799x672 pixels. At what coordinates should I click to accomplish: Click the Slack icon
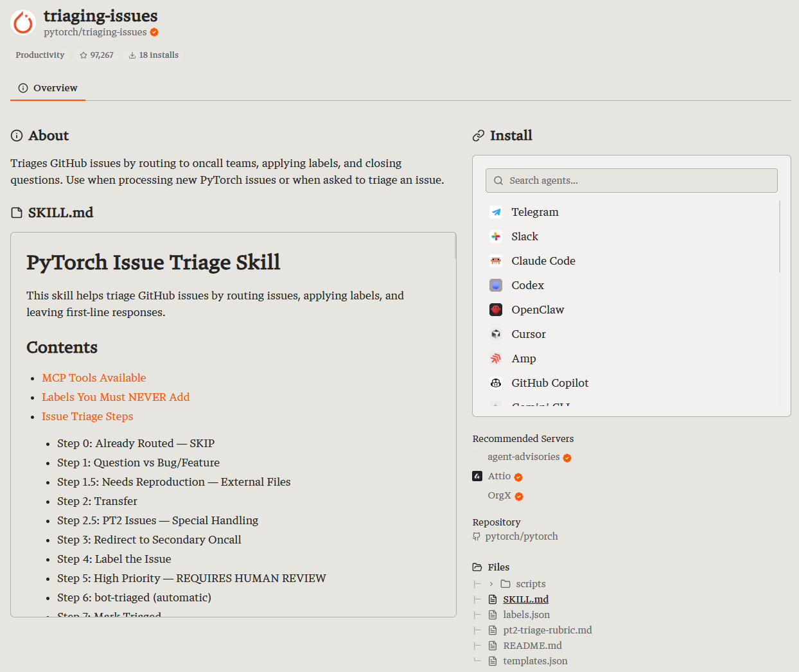click(496, 236)
